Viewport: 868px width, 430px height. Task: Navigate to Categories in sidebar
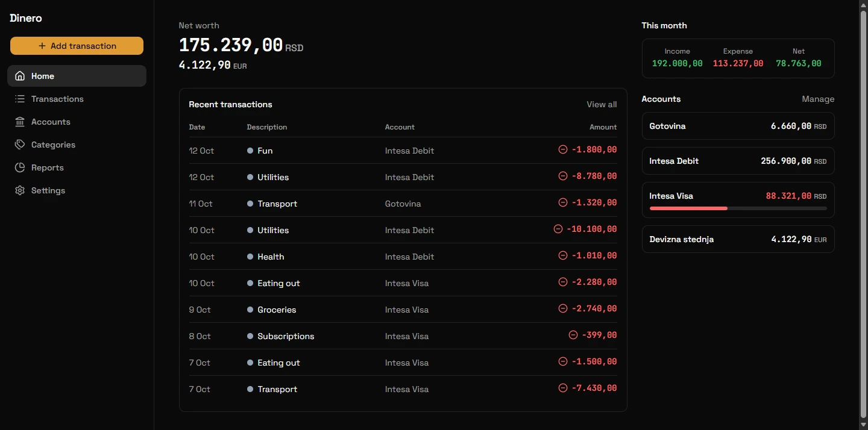pyautogui.click(x=77, y=145)
